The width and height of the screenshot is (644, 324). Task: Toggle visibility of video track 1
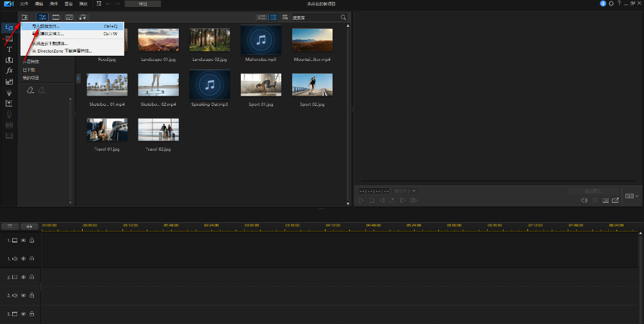click(23, 241)
